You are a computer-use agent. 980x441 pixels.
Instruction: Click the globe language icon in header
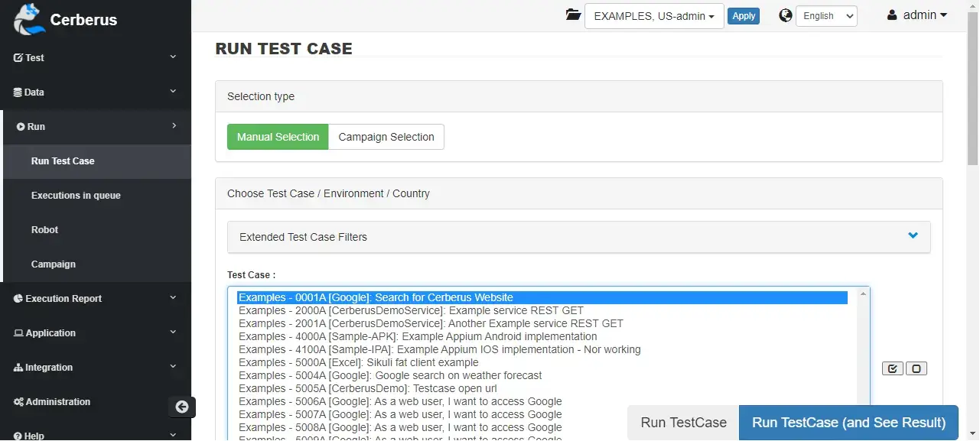point(785,15)
